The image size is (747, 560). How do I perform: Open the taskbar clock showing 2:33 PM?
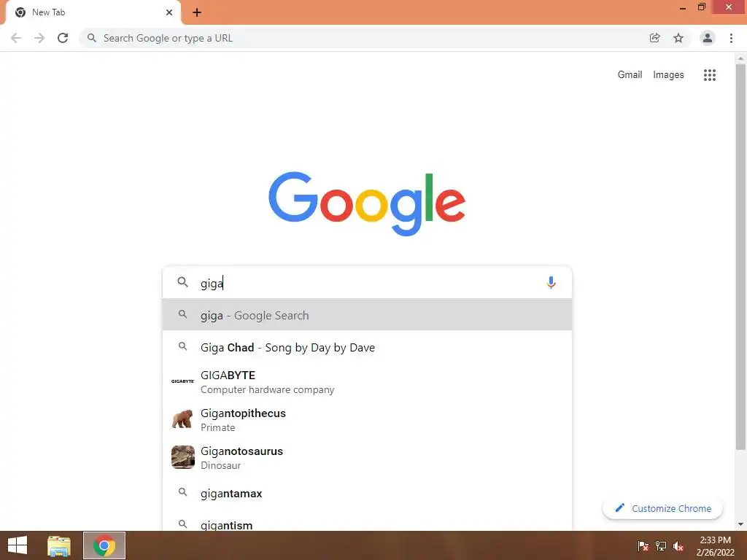[x=715, y=545]
